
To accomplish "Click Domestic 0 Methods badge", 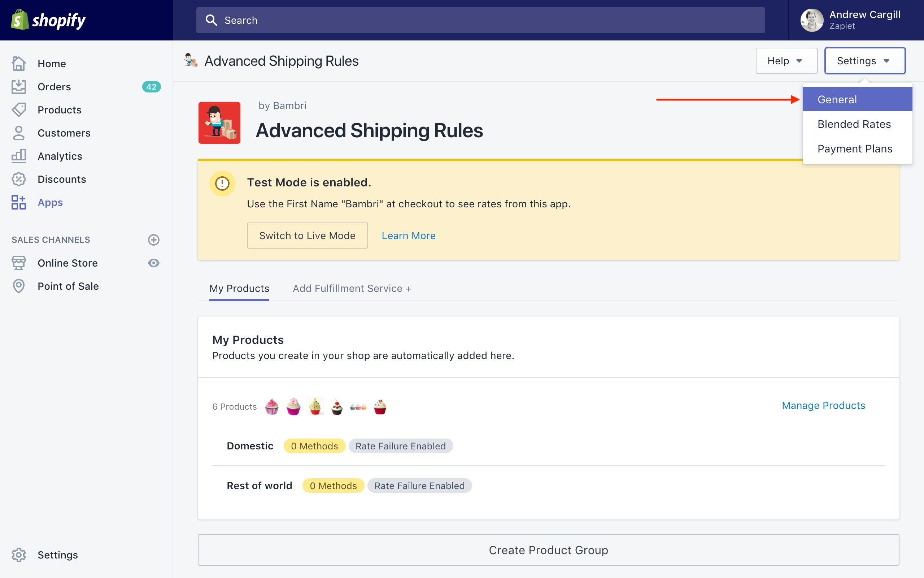I will coord(314,446).
